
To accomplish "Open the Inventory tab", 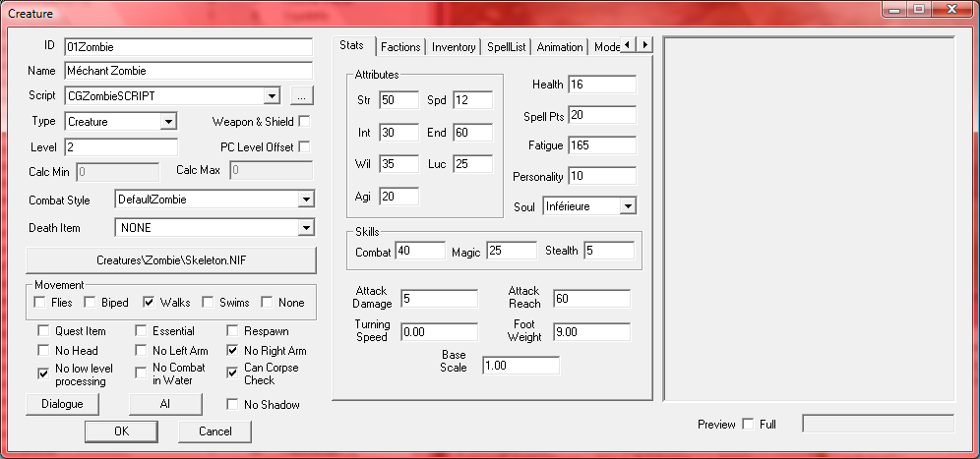I will point(454,47).
